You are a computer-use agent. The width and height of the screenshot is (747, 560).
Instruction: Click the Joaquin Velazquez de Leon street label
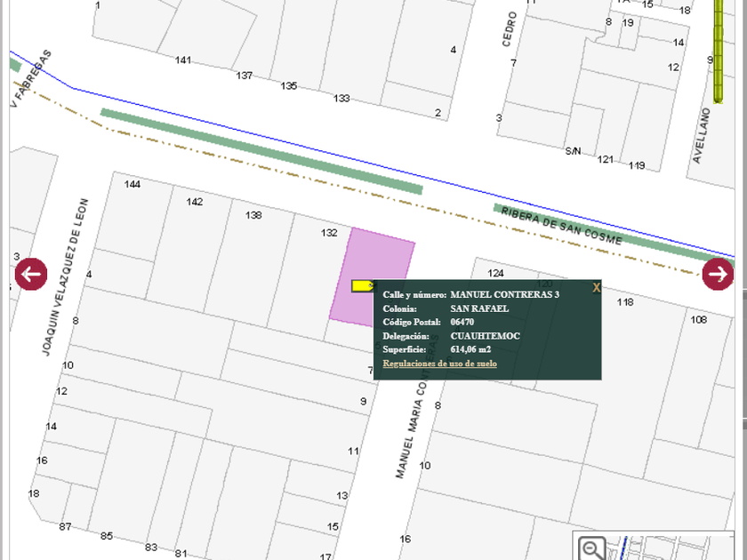point(67,277)
